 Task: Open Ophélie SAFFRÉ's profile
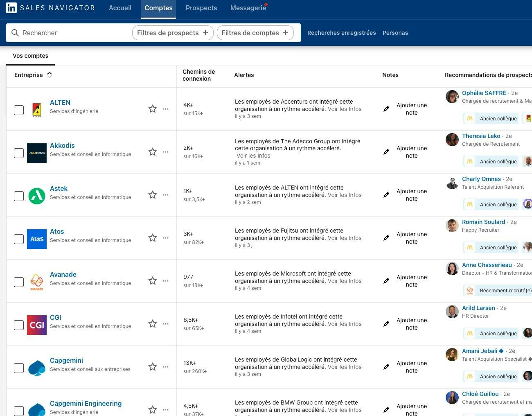(484, 93)
